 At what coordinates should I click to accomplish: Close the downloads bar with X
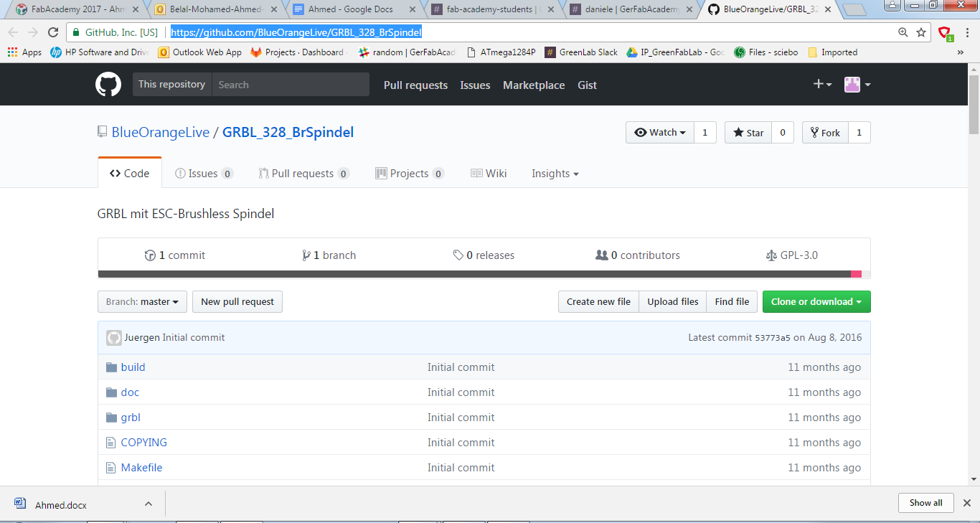[x=967, y=503]
